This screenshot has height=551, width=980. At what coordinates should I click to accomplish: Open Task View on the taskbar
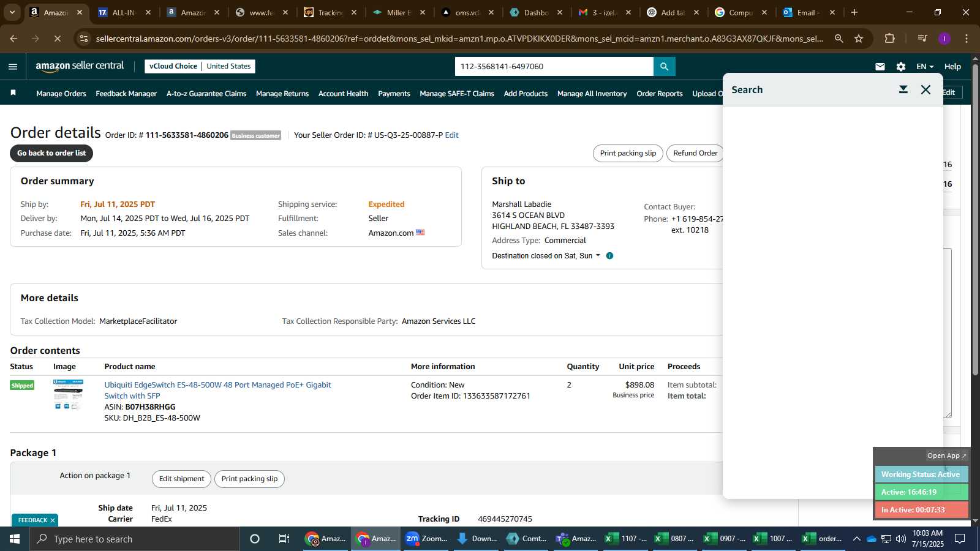point(284,539)
